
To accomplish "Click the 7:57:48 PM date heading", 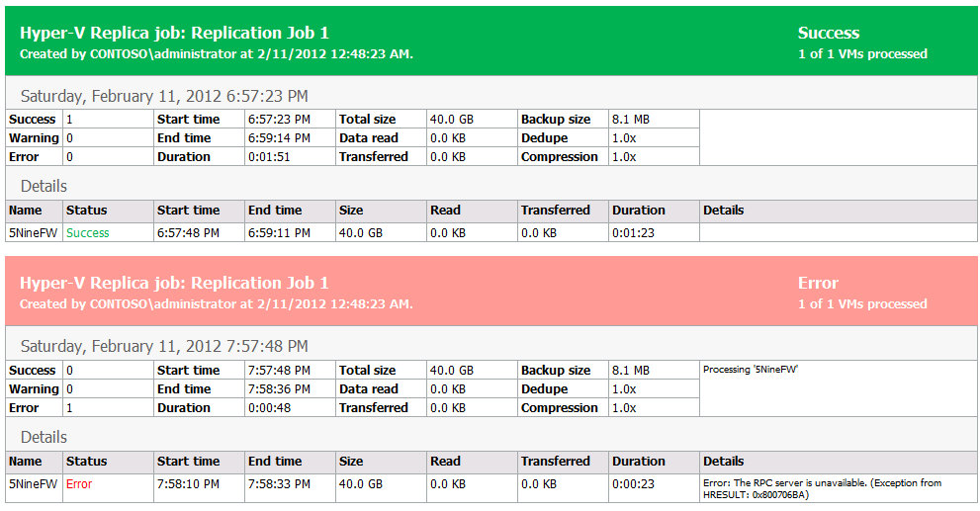I will coord(164,346).
